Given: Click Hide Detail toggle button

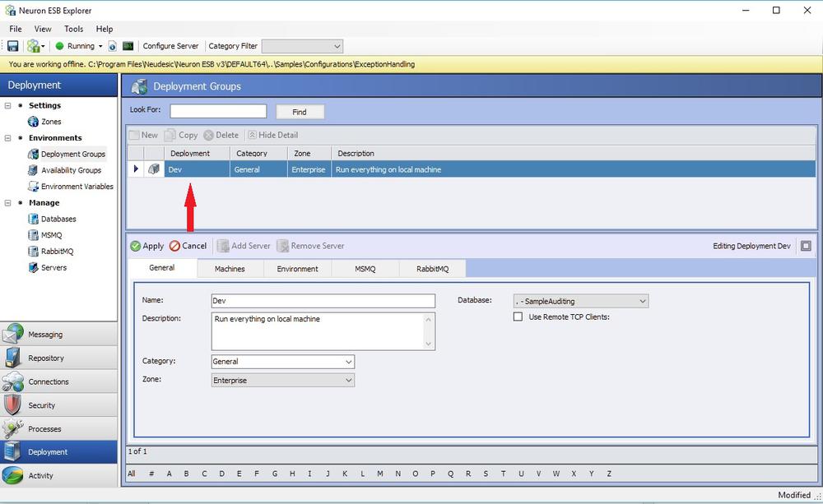Looking at the screenshot, I should click(273, 136).
